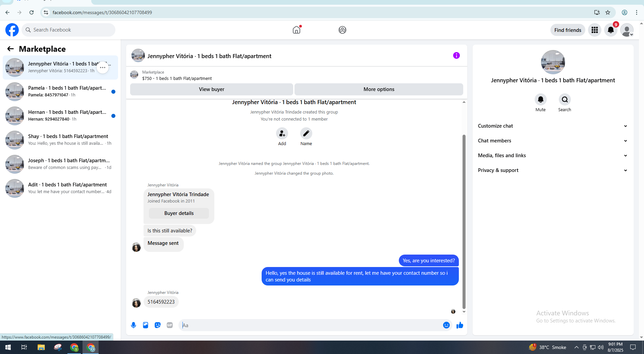Click the More options button
Viewport: 644px width, 354px height.
(x=379, y=89)
